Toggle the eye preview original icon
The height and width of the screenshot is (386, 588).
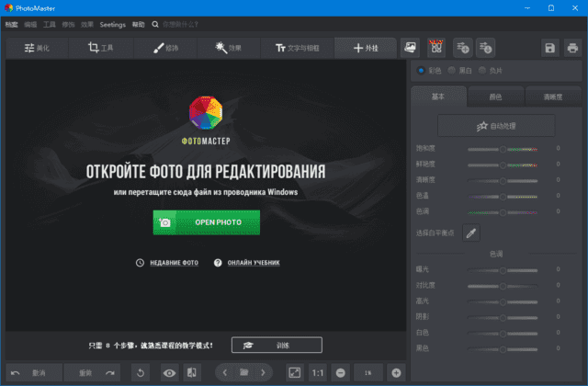click(169, 372)
